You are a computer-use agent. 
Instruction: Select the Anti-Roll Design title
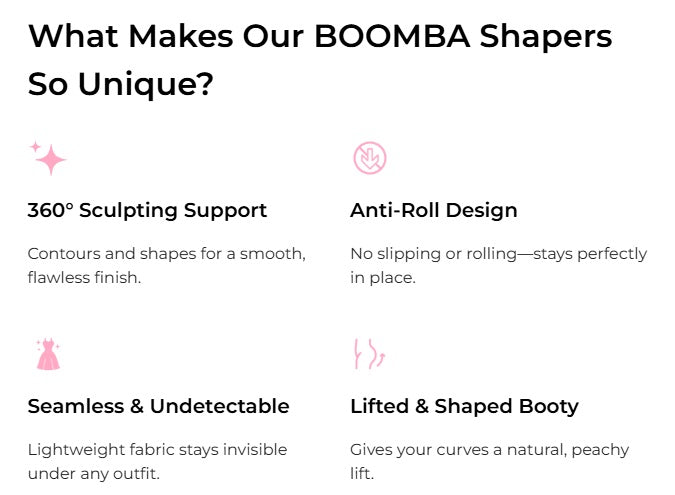tap(434, 210)
